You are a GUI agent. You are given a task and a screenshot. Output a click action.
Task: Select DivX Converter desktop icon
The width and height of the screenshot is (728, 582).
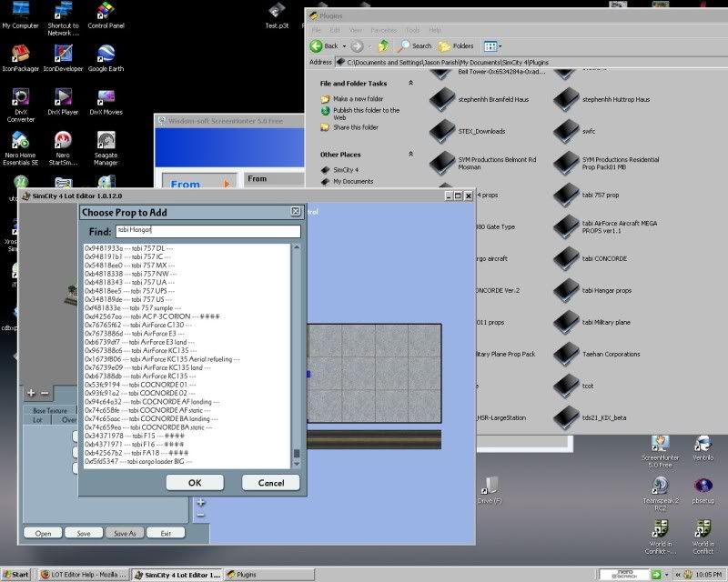[x=20, y=105]
